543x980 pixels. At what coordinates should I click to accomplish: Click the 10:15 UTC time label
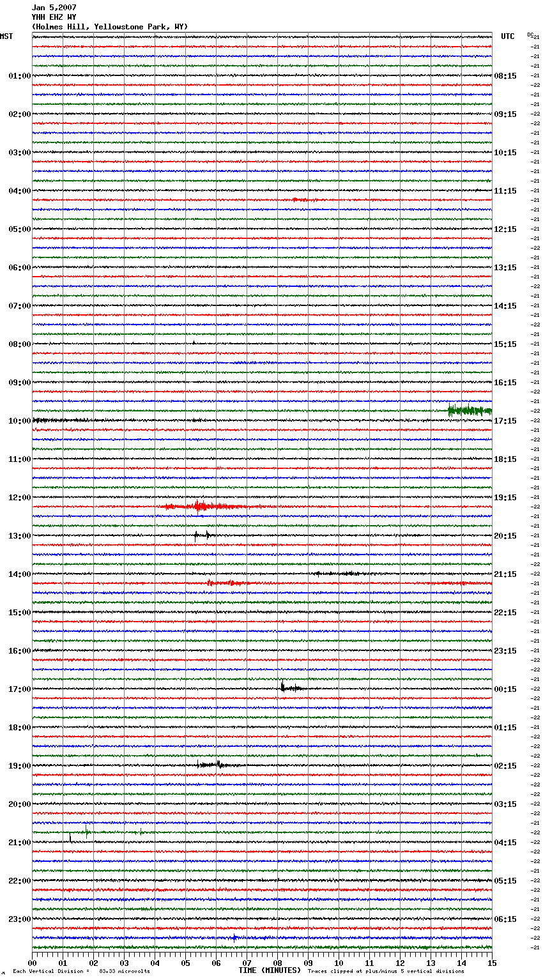coord(505,153)
